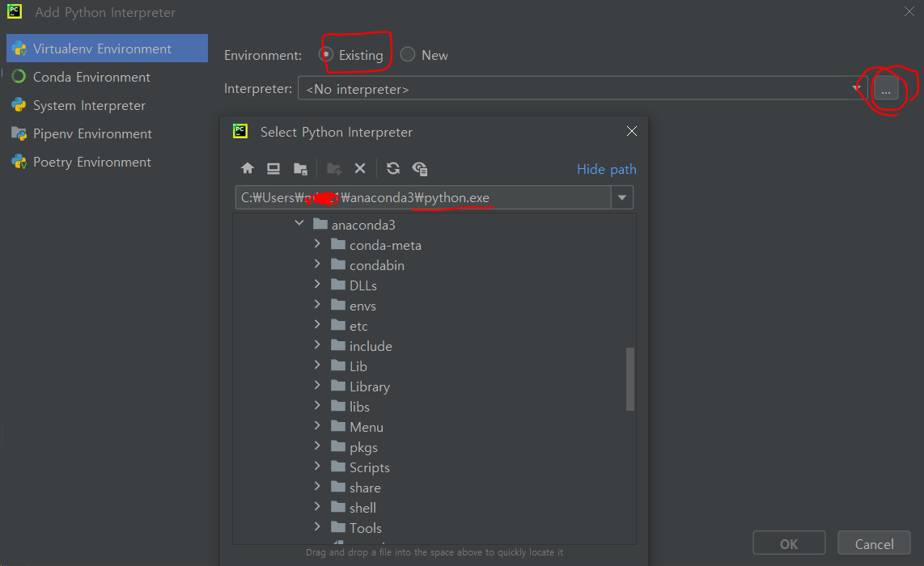
Task: Click the envs folder icon
Action: (x=337, y=305)
